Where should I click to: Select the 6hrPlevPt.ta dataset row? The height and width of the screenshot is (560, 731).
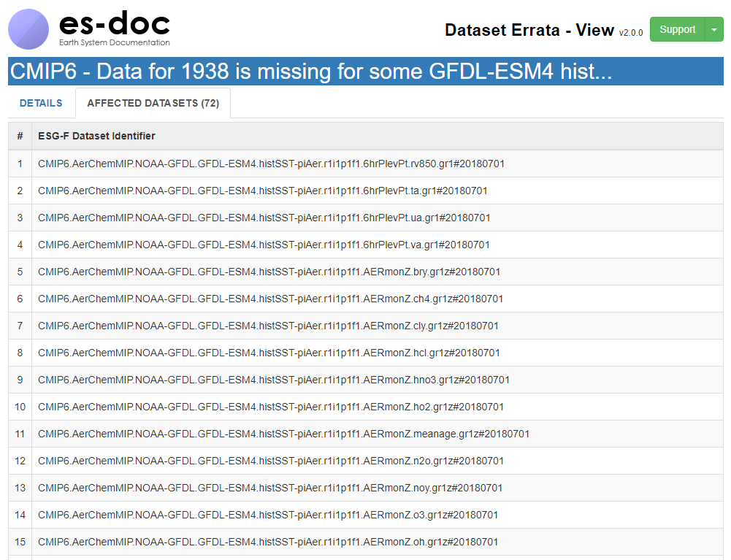point(262,191)
